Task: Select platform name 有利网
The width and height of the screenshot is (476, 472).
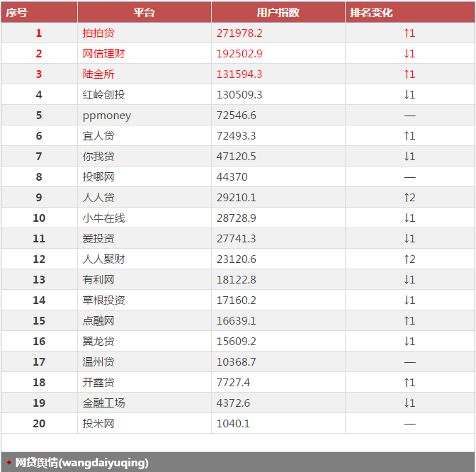Action: coord(98,280)
